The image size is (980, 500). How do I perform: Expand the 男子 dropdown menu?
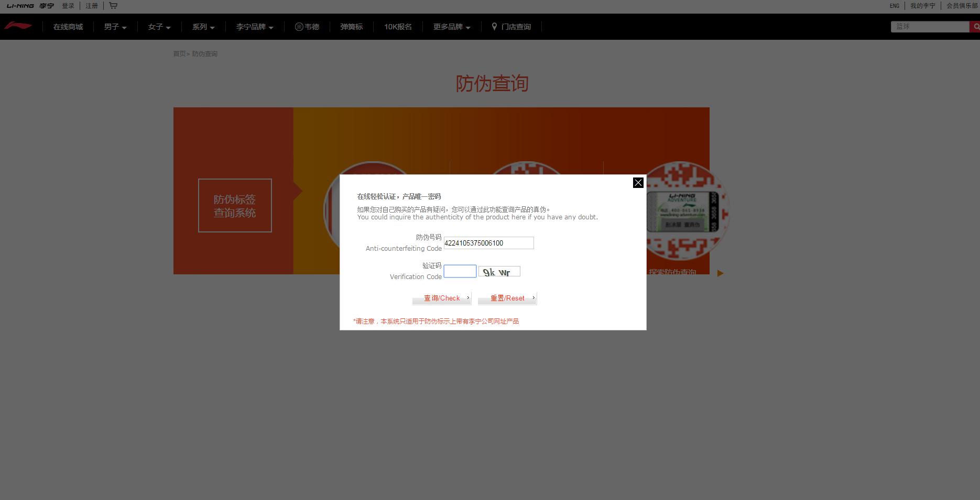coord(115,27)
